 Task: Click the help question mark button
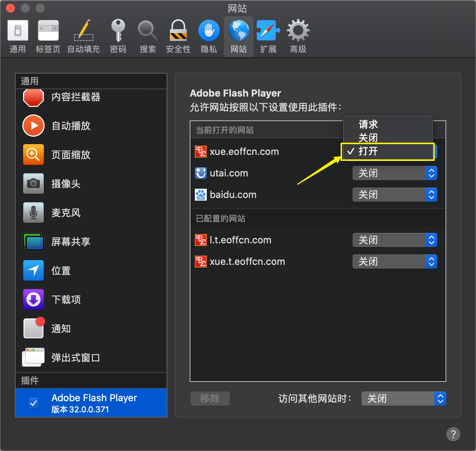pos(453,434)
